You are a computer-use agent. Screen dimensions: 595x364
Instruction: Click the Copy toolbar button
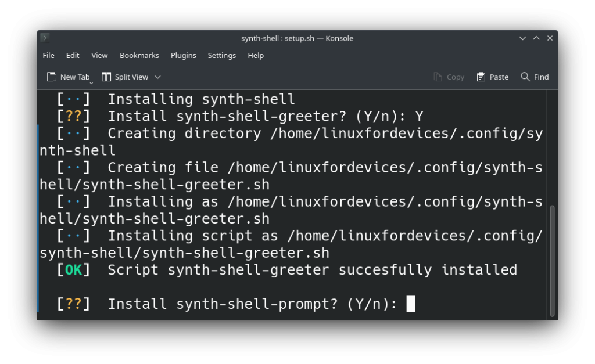[449, 77]
